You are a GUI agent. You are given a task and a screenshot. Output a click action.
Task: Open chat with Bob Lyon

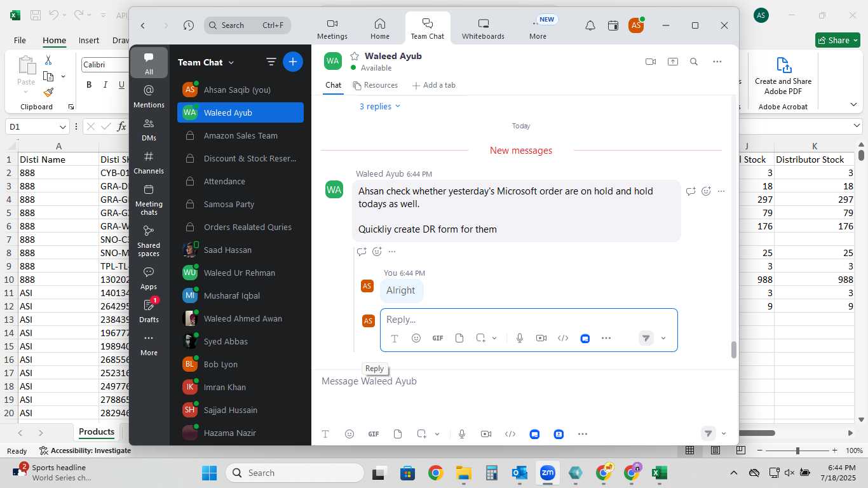coord(240,364)
